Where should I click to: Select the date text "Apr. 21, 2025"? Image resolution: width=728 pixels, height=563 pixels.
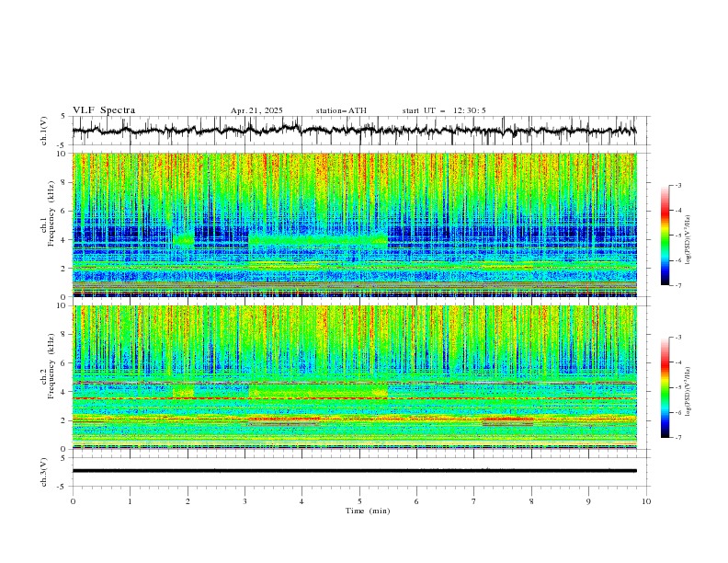pyautogui.click(x=256, y=110)
